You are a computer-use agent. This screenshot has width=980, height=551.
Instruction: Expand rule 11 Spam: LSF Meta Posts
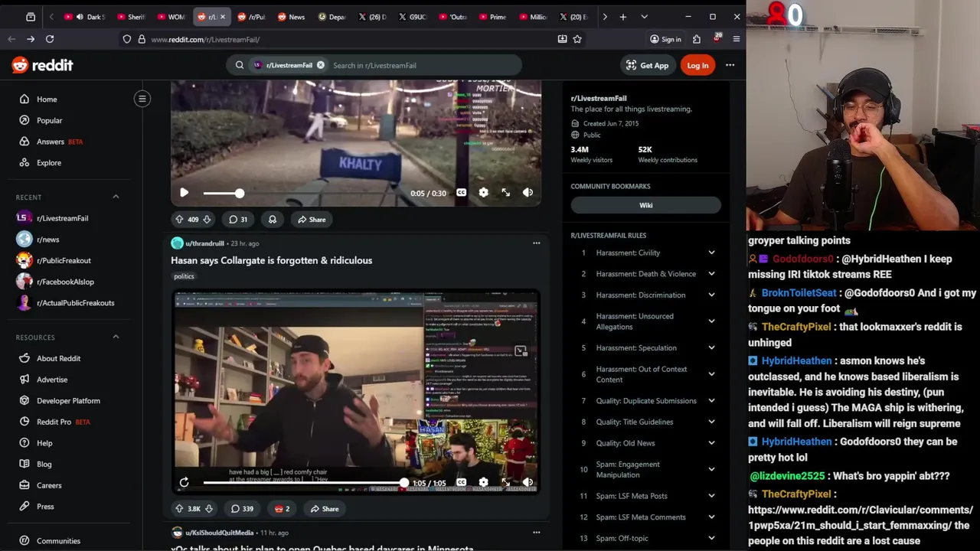point(645,496)
